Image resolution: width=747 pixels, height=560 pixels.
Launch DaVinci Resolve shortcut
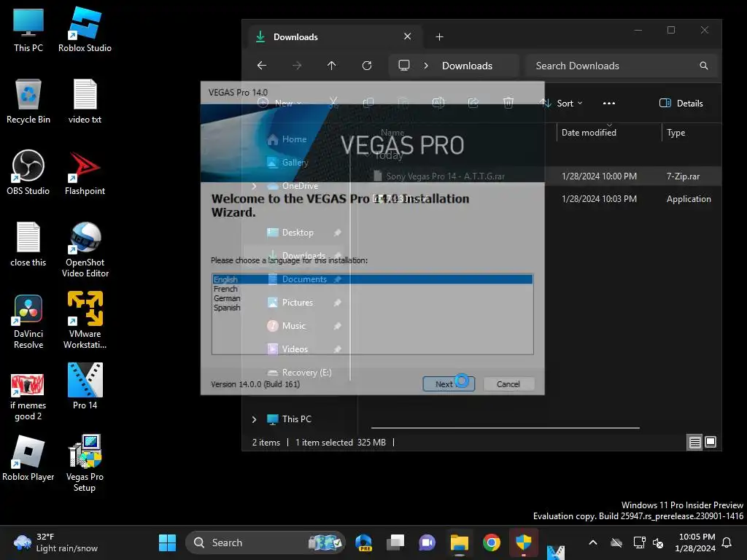coord(28,322)
